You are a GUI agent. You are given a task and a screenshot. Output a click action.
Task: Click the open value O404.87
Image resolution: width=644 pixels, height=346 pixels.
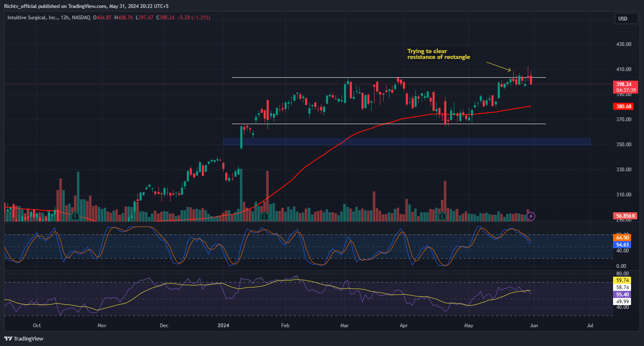point(102,18)
